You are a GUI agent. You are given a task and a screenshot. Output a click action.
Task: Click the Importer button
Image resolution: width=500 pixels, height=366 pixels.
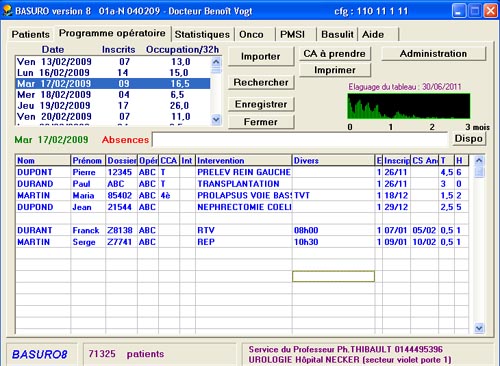point(261,56)
